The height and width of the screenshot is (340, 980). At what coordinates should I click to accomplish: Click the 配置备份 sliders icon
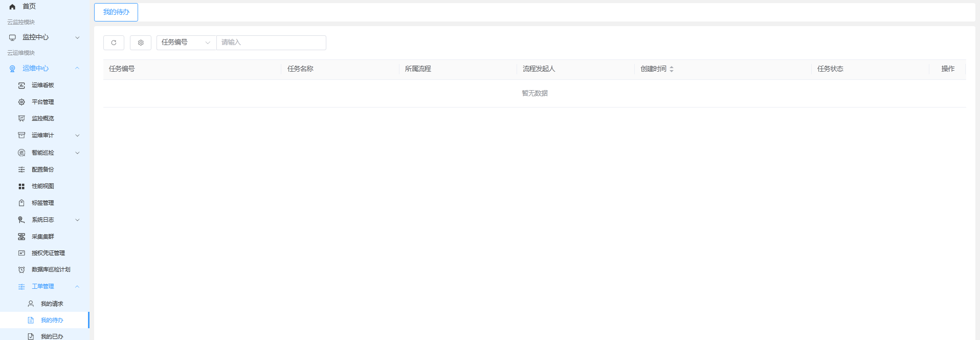[x=21, y=169]
